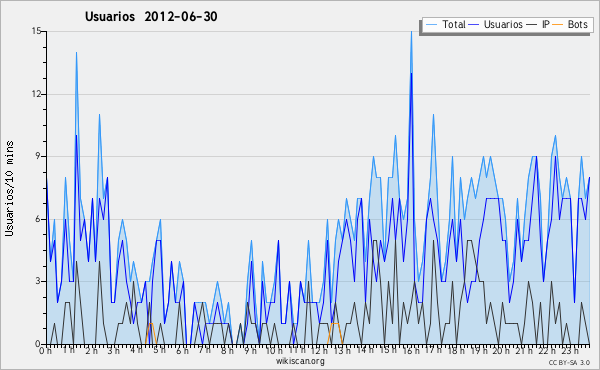Click the x-axis label '3 h'
This screenshot has height=370, width=600.
pyautogui.click(x=114, y=350)
